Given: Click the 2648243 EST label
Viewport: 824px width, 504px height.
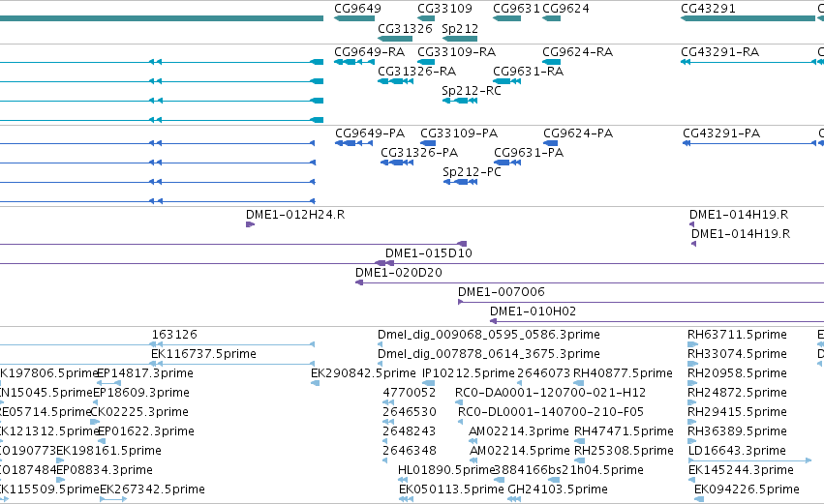Looking at the screenshot, I should click(x=410, y=431).
